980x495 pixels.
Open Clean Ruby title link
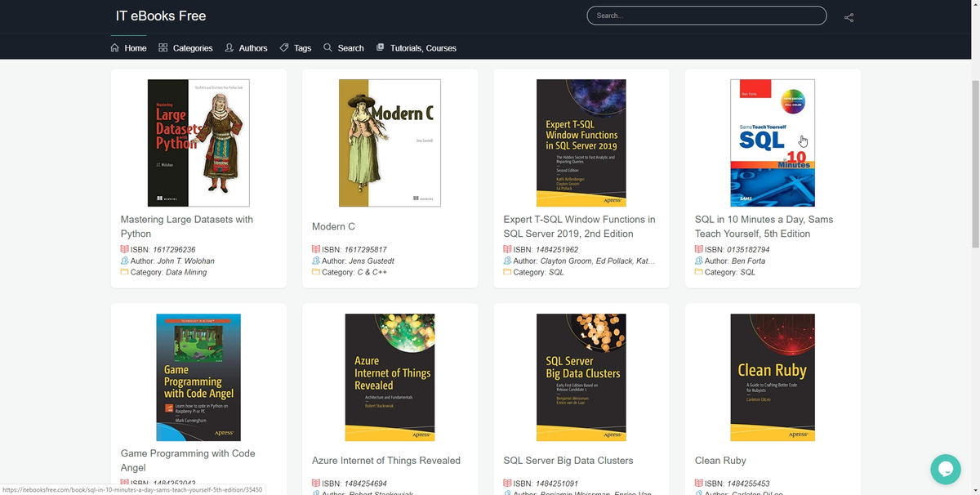pyautogui.click(x=720, y=460)
